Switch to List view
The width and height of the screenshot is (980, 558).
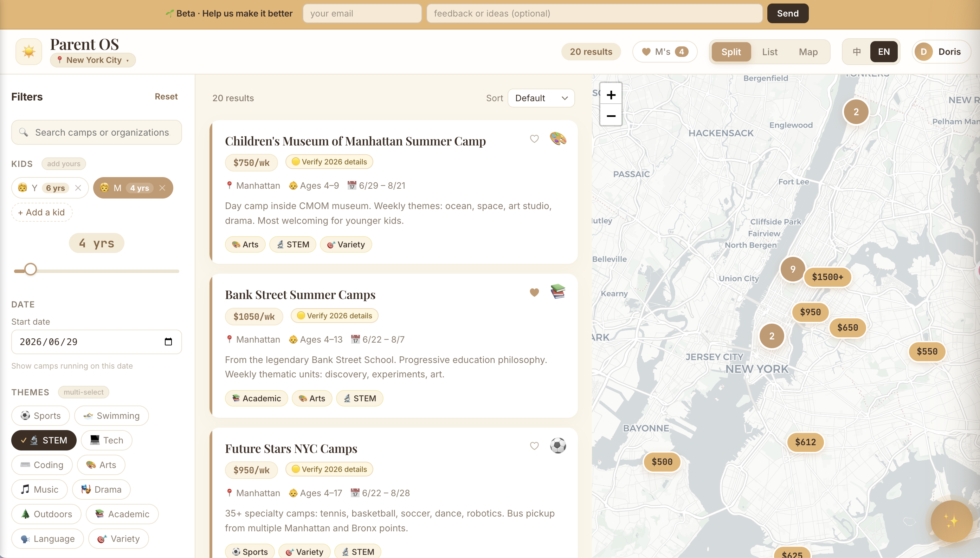click(769, 52)
